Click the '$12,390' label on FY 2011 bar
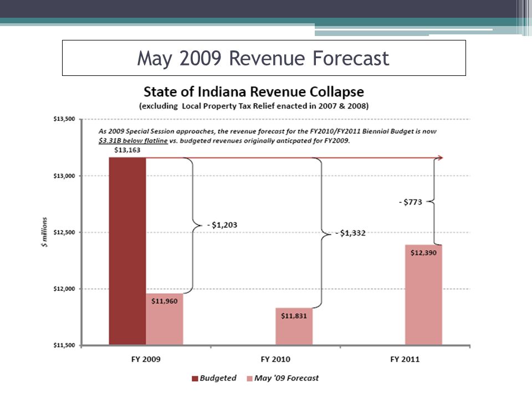This screenshot has width=532, height=399. [423, 253]
